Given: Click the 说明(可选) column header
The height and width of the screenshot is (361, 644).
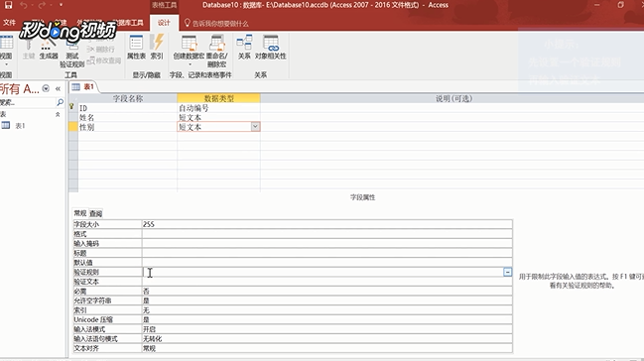Looking at the screenshot, I should (452, 98).
